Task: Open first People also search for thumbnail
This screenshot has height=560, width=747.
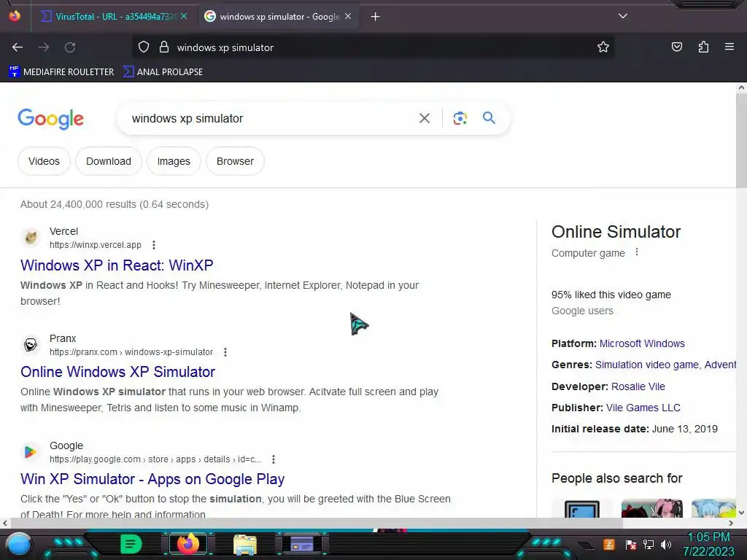Action: point(581,508)
